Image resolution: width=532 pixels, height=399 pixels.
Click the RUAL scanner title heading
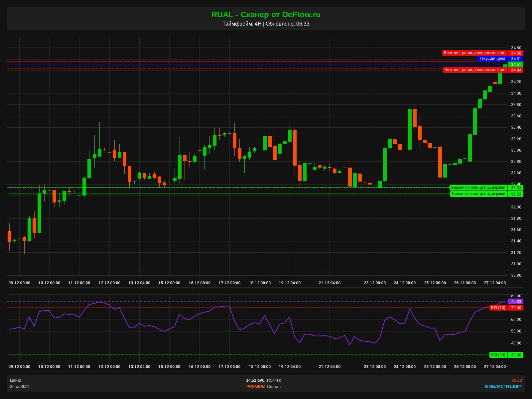point(266,15)
